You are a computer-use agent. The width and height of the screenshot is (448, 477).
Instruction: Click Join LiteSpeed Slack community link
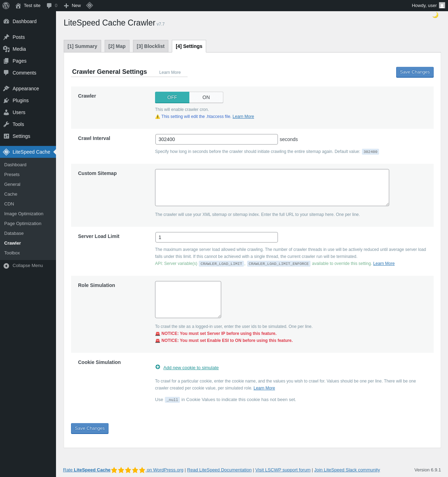pyautogui.click(x=347, y=470)
